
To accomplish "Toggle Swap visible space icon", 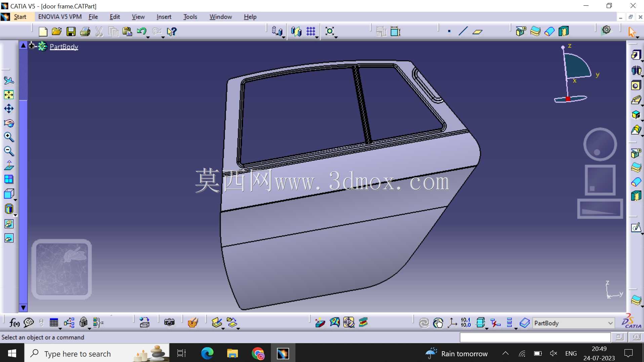I will point(9,238).
